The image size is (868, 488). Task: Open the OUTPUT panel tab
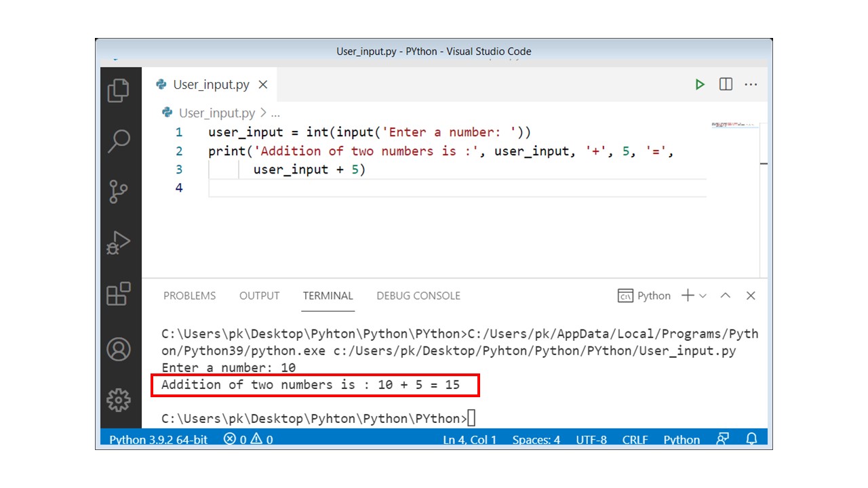259,296
